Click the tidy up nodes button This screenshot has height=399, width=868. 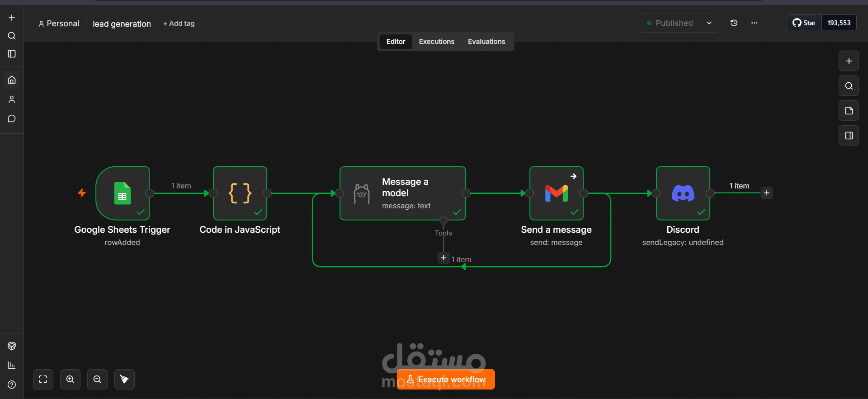[124, 379]
